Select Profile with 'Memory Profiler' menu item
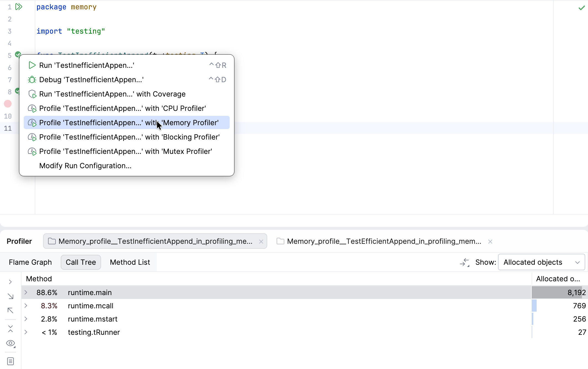The width and height of the screenshot is (588, 369). 129,123
